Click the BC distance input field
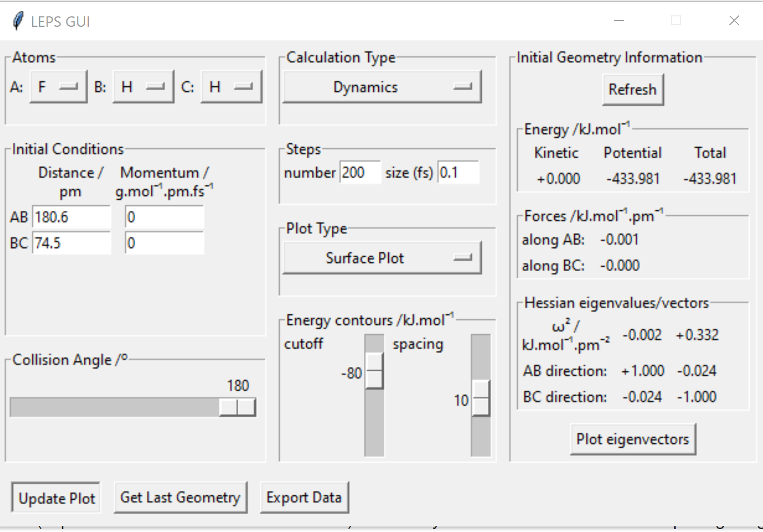The image size is (763, 532). 71,243
